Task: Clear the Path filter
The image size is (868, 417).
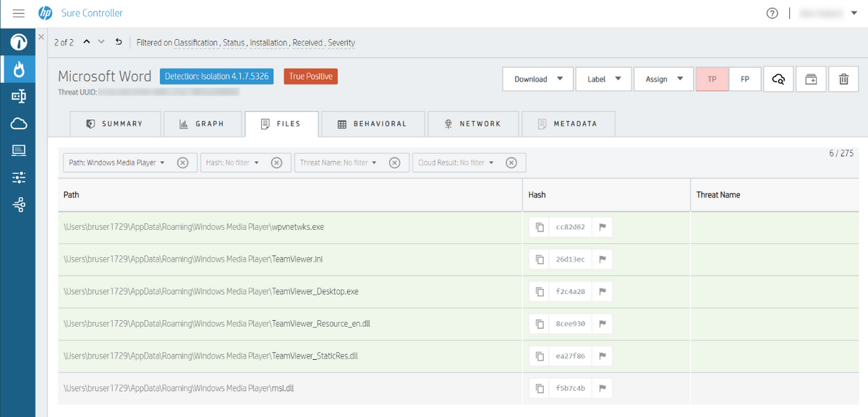Action: (183, 163)
